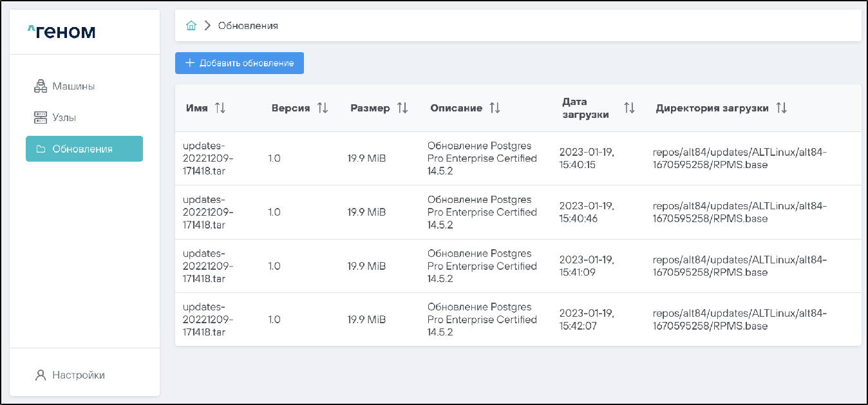Sort by Версия using arrows icon
Viewport: 868px width, 405px height.
pyautogui.click(x=323, y=108)
